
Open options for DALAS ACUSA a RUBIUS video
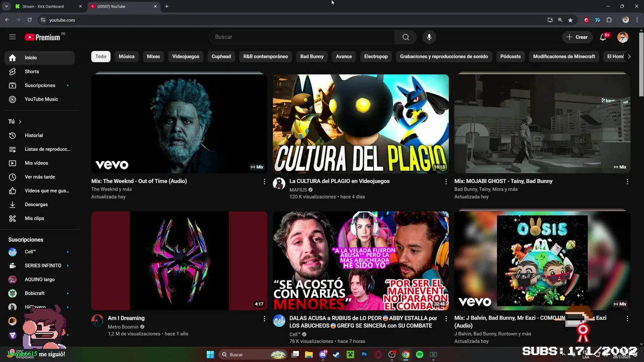(x=445, y=318)
